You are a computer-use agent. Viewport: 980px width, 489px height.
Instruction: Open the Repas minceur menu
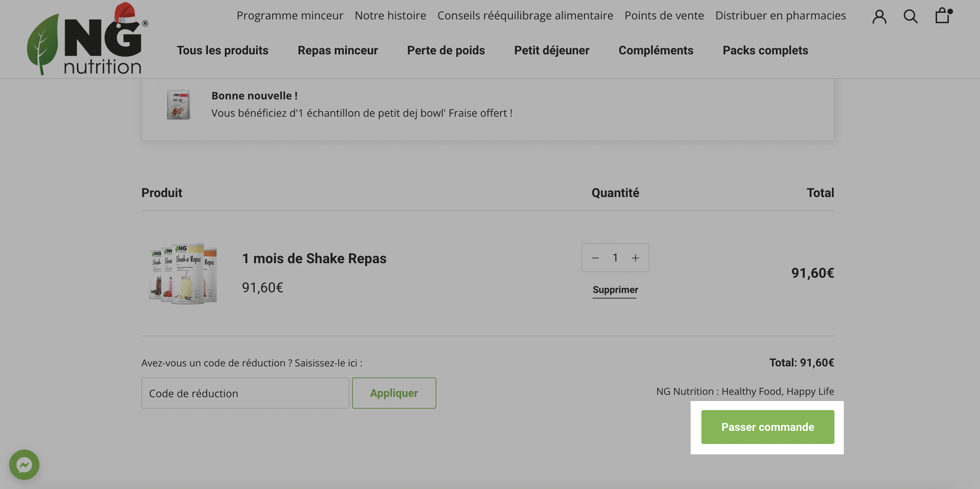point(338,50)
